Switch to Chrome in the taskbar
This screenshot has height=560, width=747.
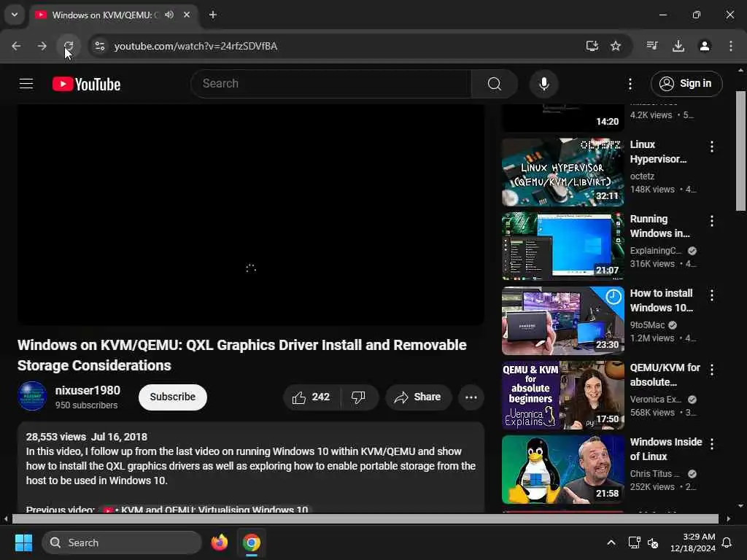251,542
